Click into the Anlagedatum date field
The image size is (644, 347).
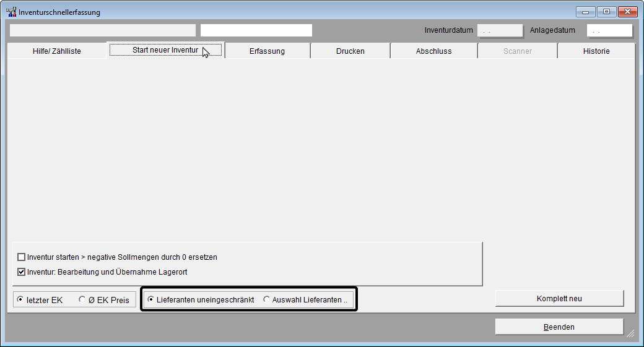(609, 30)
